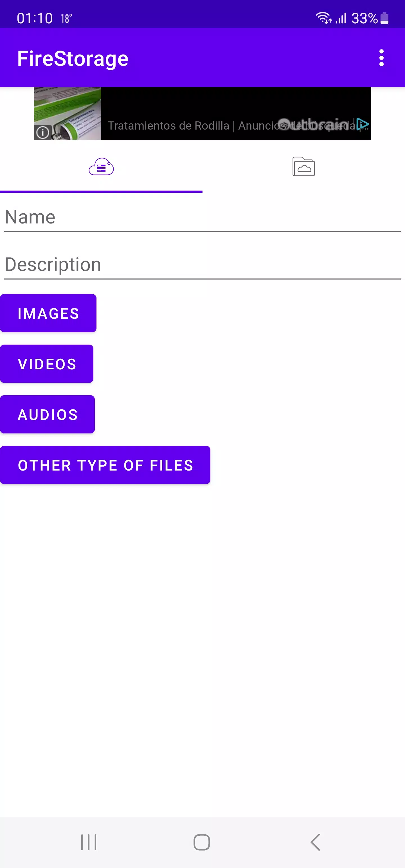Open the three-dot overflow menu
Image resolution: width=405 pixels, height=868 pixels.
click(x=381, y=58)
